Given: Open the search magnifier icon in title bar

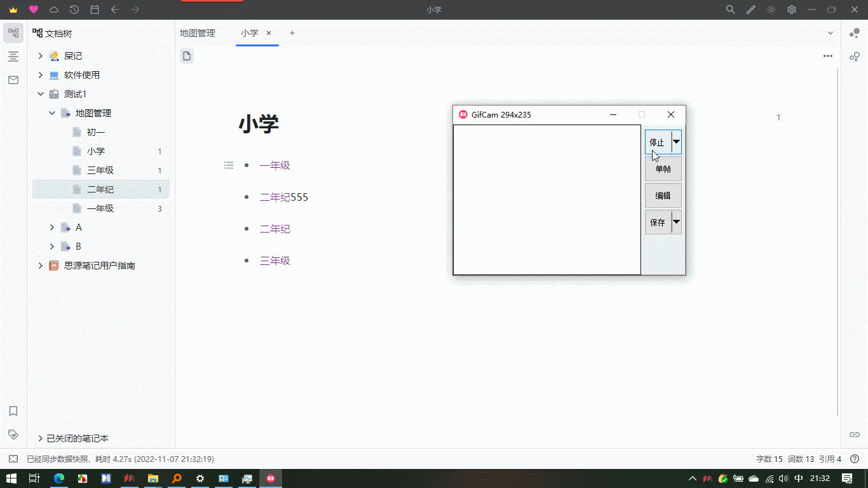Looking at the screenshot, I should [x=731, y=10].
